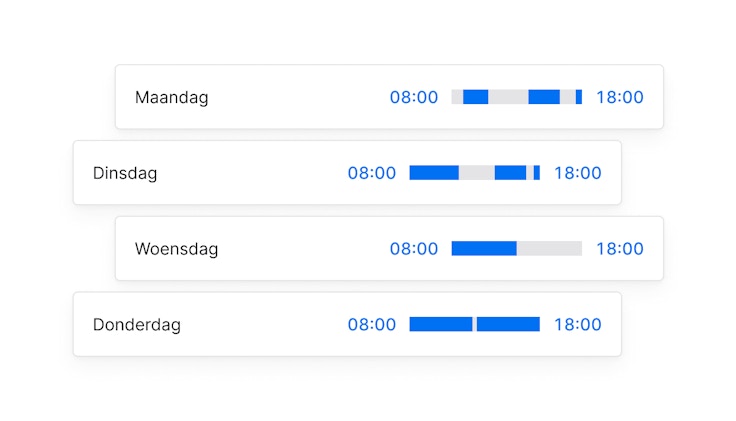736x421 pixels.
Task: Select the second blue block in Donderdag's timeline
Action: tap(508, 325)
